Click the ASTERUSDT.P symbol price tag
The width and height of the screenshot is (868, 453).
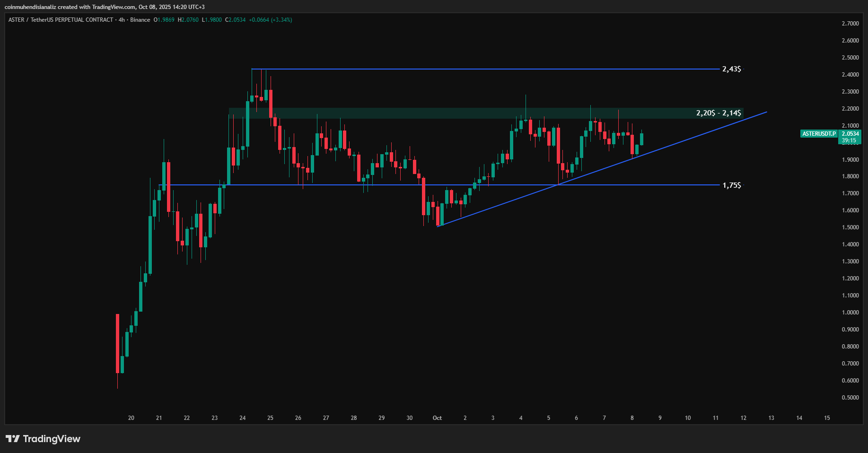click(819, 134)
